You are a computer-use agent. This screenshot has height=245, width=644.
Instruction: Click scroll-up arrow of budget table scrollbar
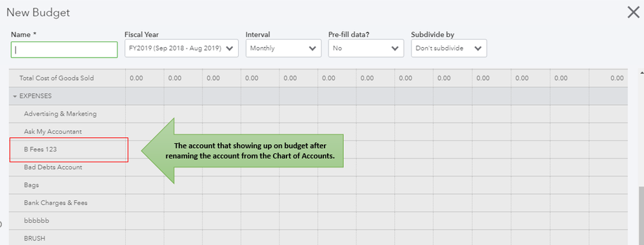[x=641, y=72]
